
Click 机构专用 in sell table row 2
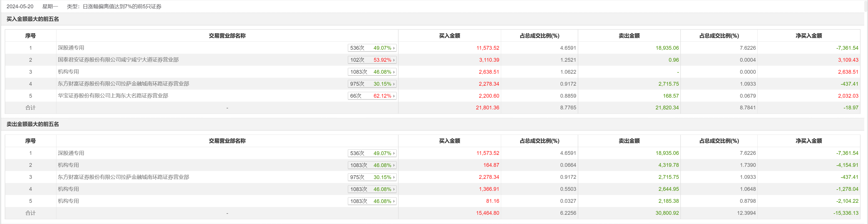pos(68,165)
